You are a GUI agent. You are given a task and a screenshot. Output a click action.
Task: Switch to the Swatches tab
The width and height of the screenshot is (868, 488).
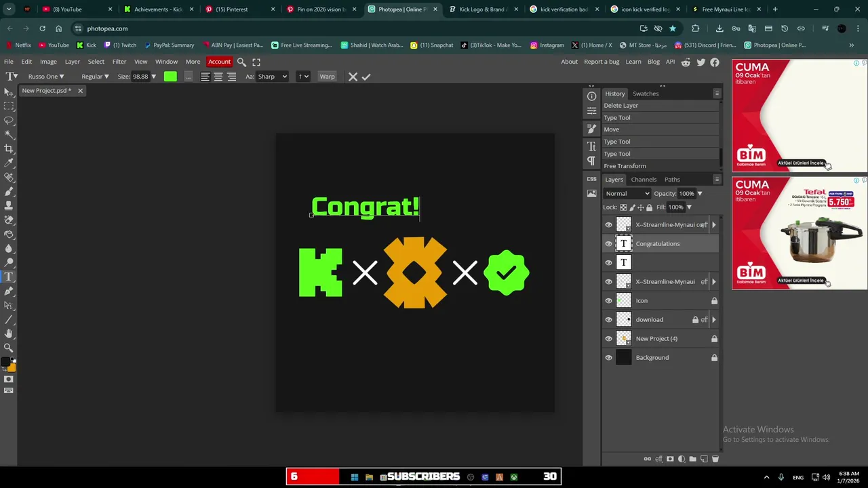(x=646, y=94)
